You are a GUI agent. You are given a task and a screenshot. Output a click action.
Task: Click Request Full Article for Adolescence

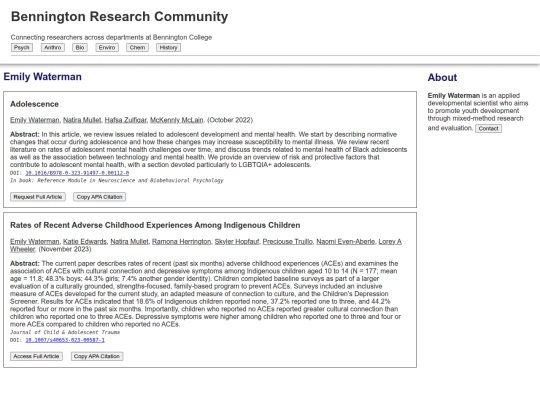click(38, 197)
